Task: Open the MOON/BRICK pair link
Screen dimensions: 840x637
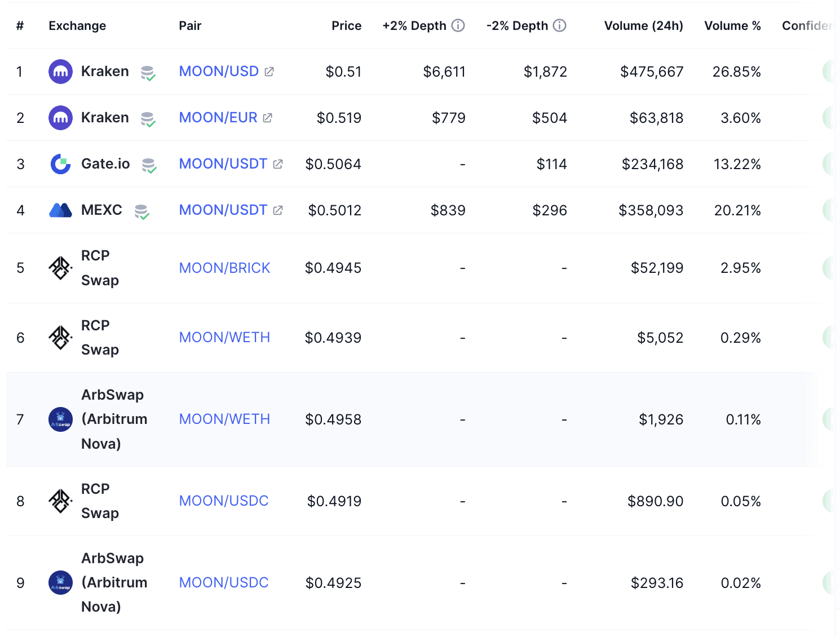Action: (x=224, y=268)
